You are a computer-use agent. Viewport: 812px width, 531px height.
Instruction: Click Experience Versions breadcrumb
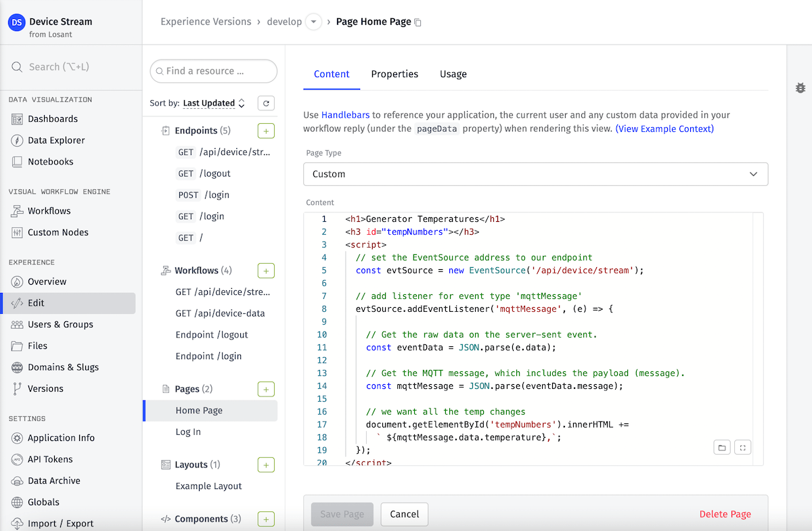click(x=206, y=22)
